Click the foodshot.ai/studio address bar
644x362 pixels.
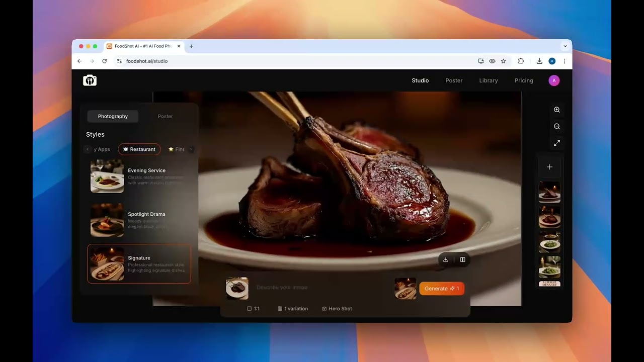coord(297,61)
